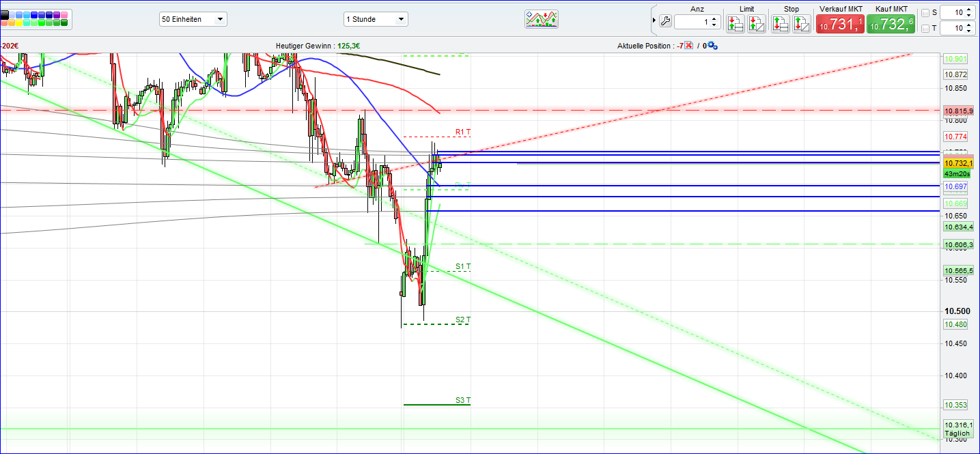Enable the S stop checkbox
Image resolution: width=980 pixels, height=454 pixels.
point(927,12)
